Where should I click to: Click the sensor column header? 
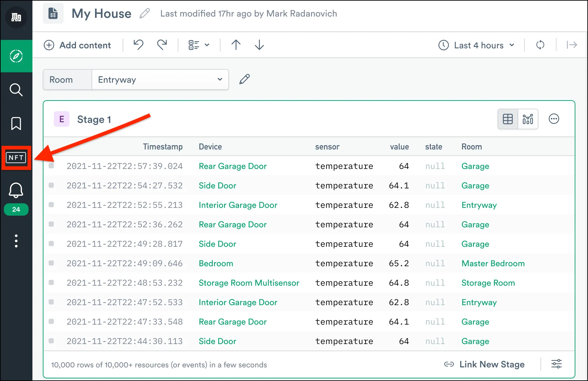327,147
